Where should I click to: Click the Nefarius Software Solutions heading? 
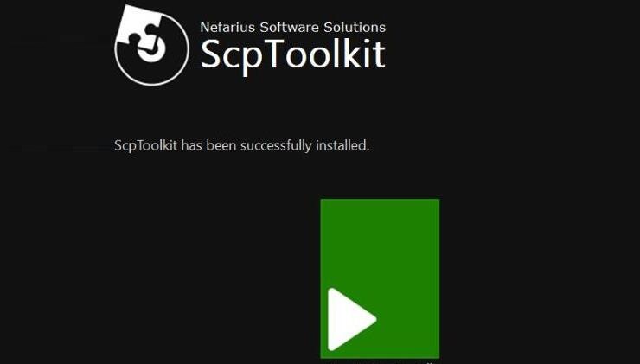(292, 28)
